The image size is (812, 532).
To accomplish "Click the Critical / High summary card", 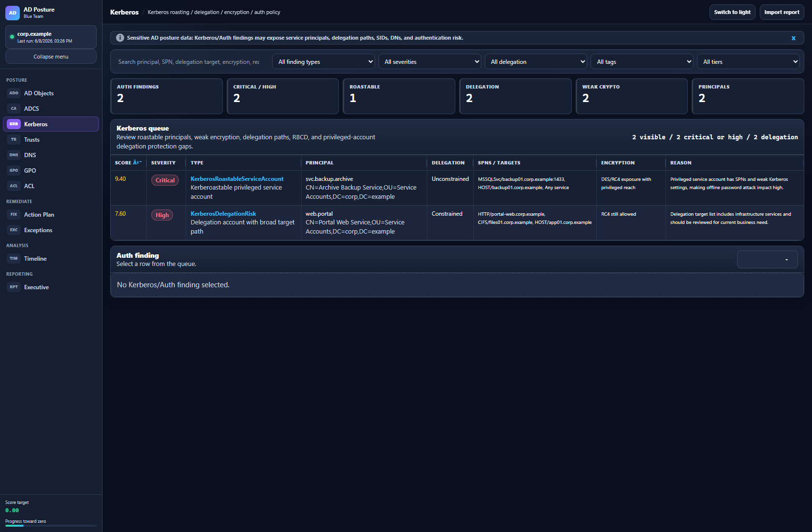I will 283,96.
